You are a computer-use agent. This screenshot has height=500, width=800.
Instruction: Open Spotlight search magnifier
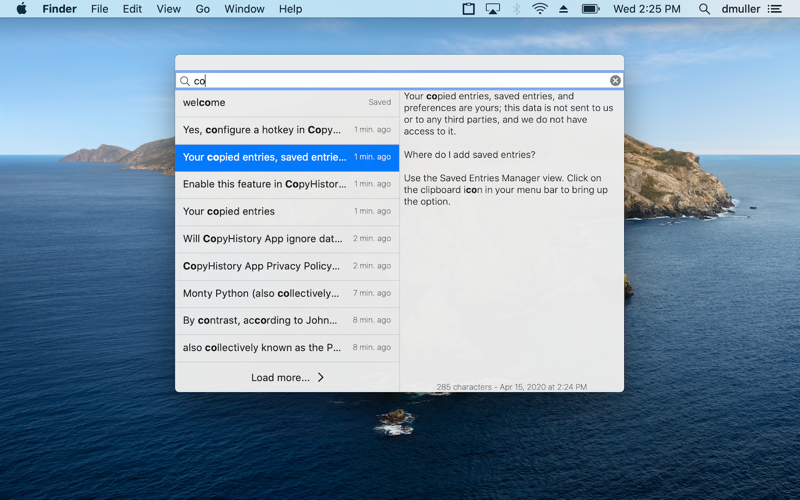(x=704, y=9)
